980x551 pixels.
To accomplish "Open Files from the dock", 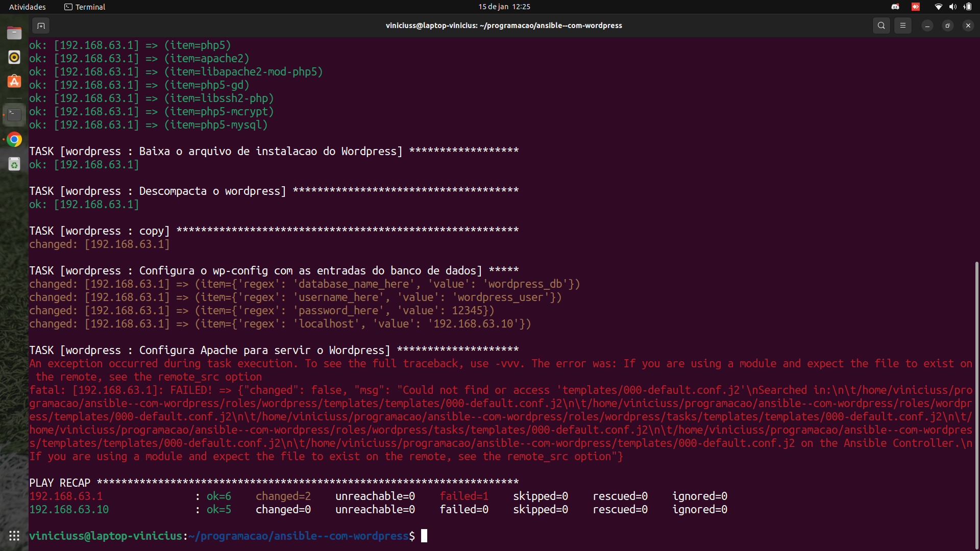I will tap(14, 33).
